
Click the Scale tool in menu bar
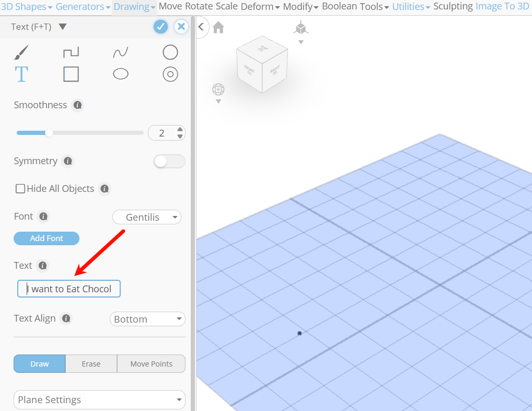tap(227, 6)
